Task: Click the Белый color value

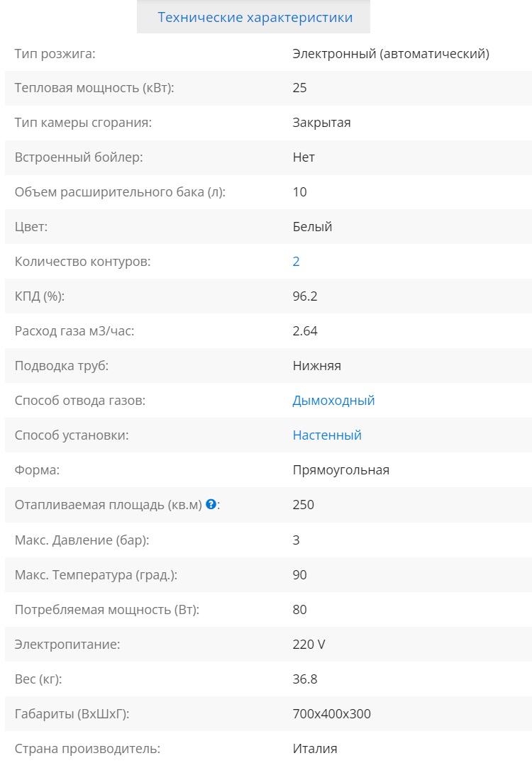Action: pos(312,227)
